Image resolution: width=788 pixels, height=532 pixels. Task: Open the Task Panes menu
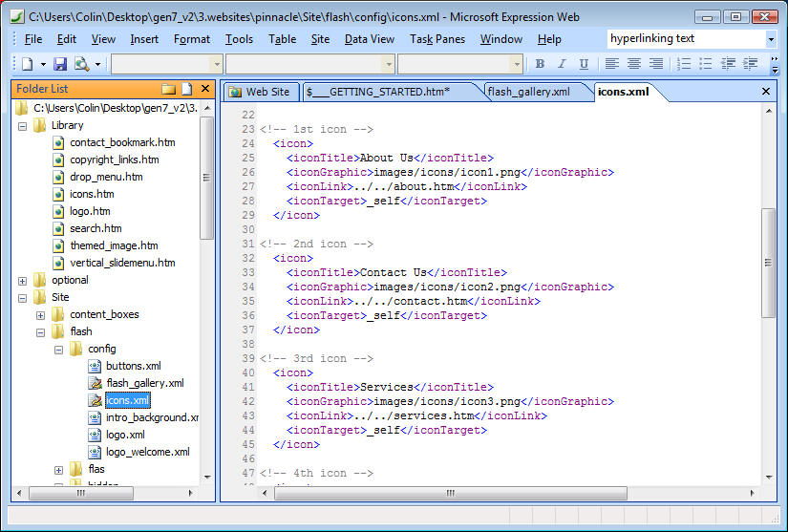coord(437,39)
